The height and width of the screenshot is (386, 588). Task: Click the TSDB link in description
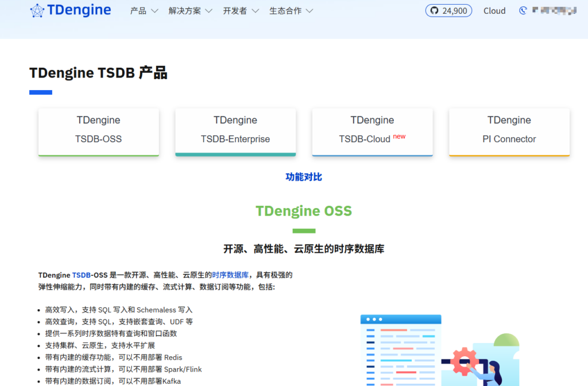tap(82, 275)
